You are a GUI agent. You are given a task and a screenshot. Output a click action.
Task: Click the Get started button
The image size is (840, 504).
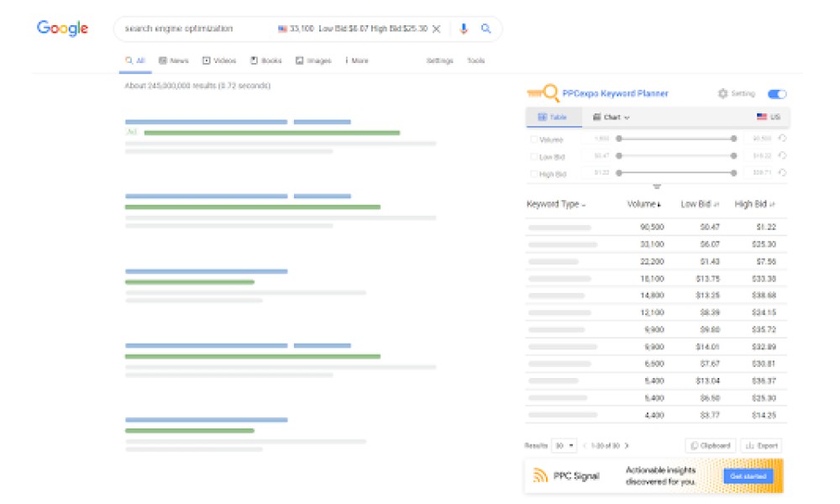point(748,476)
